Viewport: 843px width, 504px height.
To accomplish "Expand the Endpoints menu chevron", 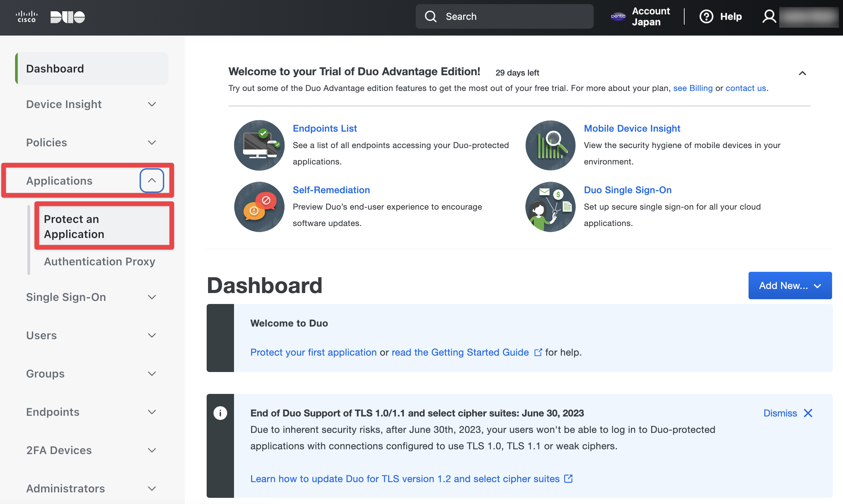I will [152, 412].
